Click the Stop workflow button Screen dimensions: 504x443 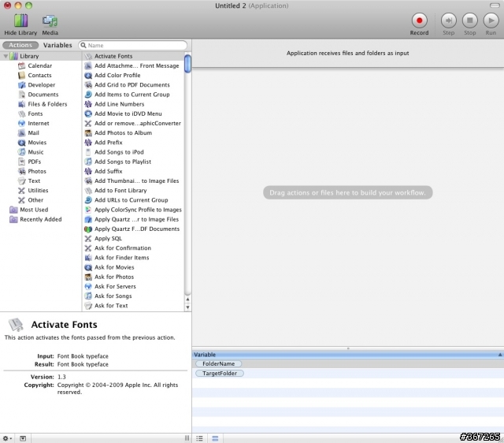click(469, 20)
